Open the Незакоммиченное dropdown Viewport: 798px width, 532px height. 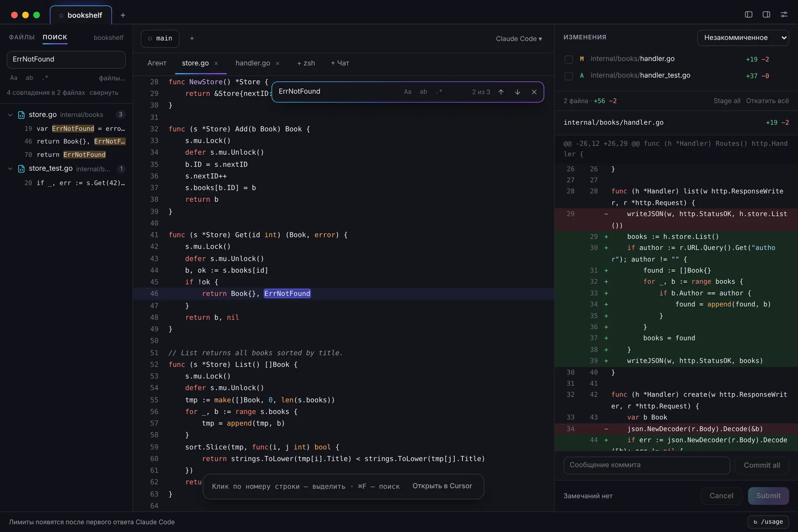coord(743,37)
